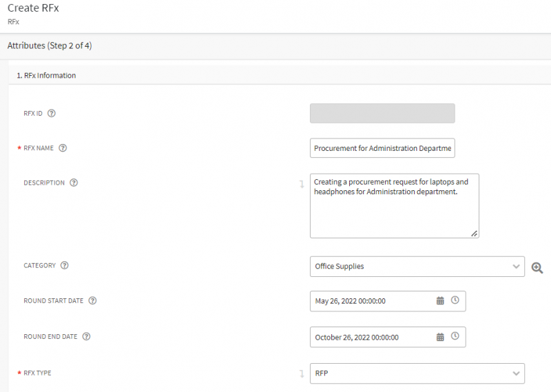Open time picker for Round Start Date
The image size is (551, 392).
[x=455, y=300]
